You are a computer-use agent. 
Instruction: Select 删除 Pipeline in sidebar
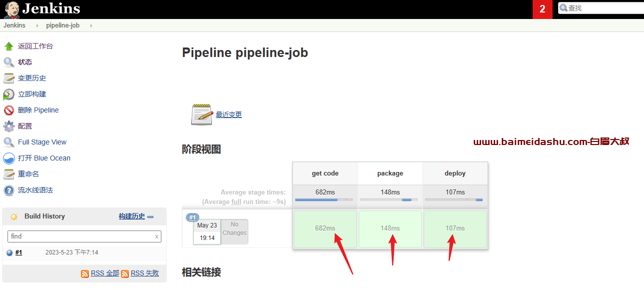point(38,110)
